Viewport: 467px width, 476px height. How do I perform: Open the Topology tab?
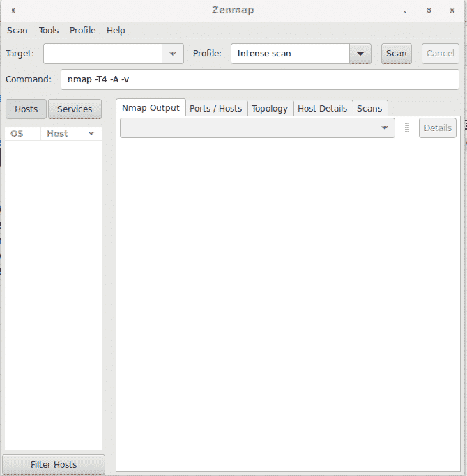tap(270, 109)
